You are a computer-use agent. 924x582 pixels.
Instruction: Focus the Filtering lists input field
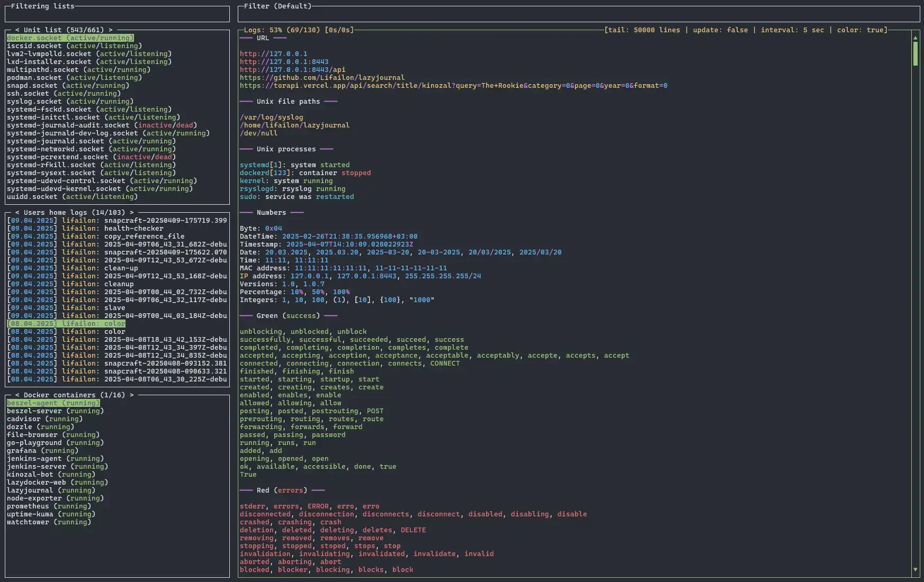click(x=117, y=14)
